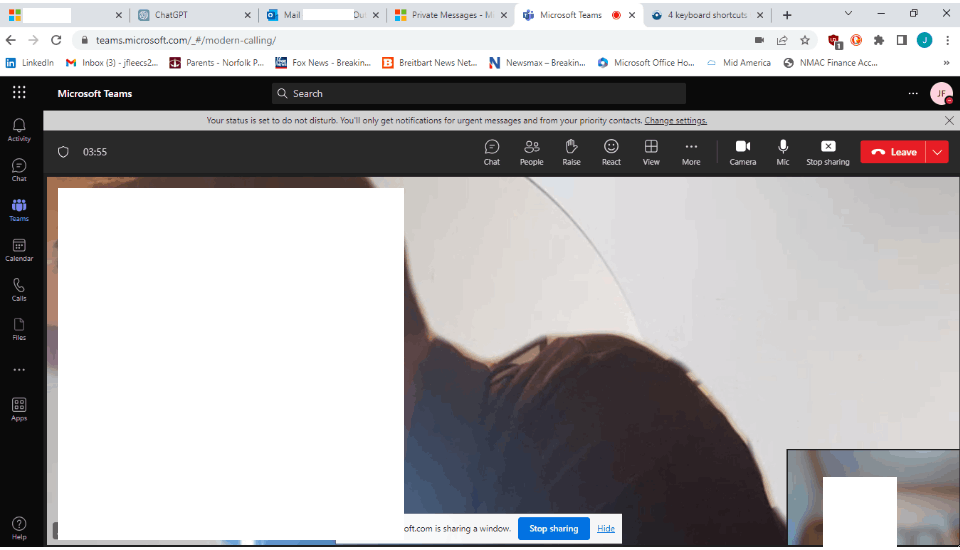Open the Mid America bookmark
The height and width of the screenshot is (550, 960).
(x=738, y=62)
